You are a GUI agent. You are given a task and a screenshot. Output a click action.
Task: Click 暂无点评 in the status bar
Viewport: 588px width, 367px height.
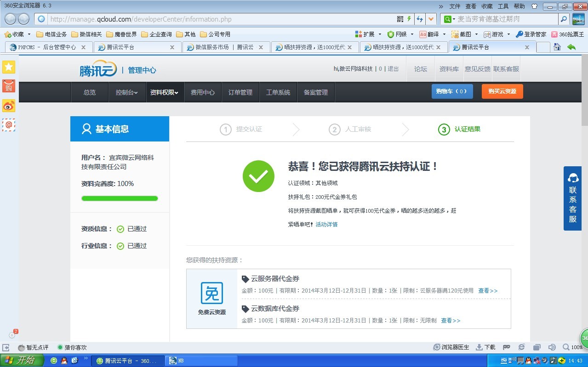coord(33,348)
